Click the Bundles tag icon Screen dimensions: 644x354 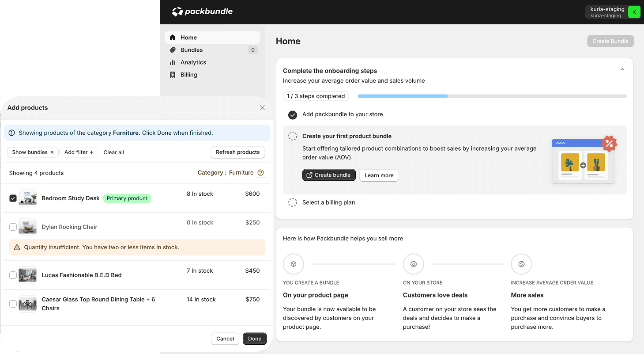(173, 50)
